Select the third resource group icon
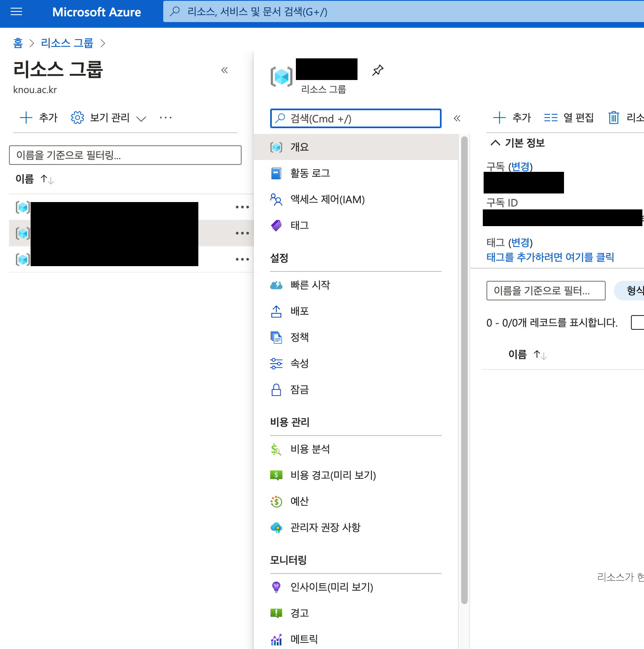Image resolution: width=644 pixels, height=649 pixels. coord(22,260)
